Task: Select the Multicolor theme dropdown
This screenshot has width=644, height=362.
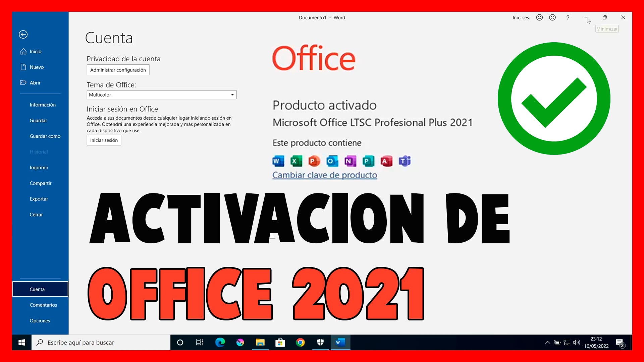Action: coord(161,95)
